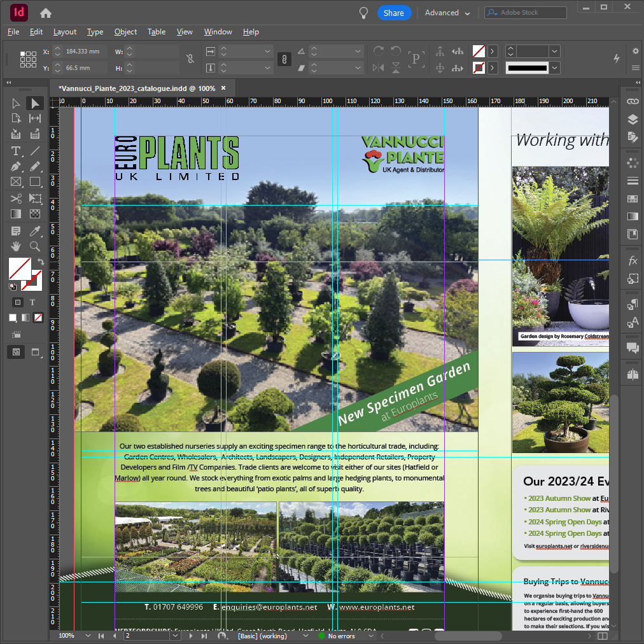The image size is (644, 644).
Task: Click the Share button
Action: (x=394, y=13)
